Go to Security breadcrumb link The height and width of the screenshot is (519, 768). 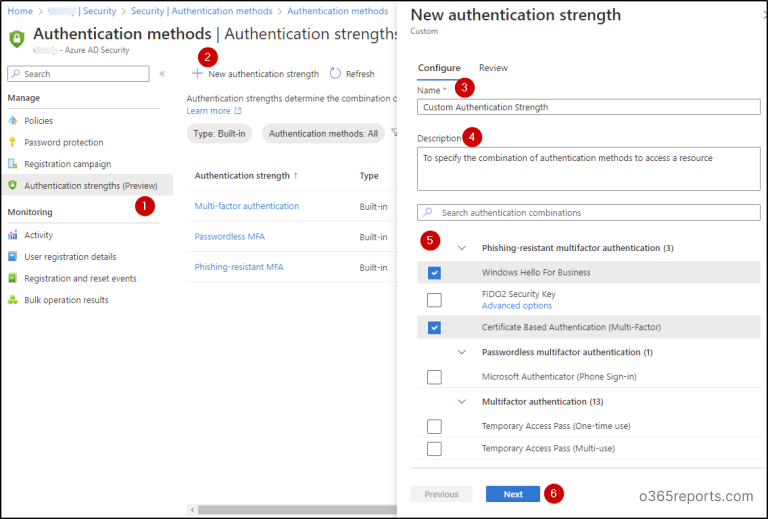pos(99,11)
